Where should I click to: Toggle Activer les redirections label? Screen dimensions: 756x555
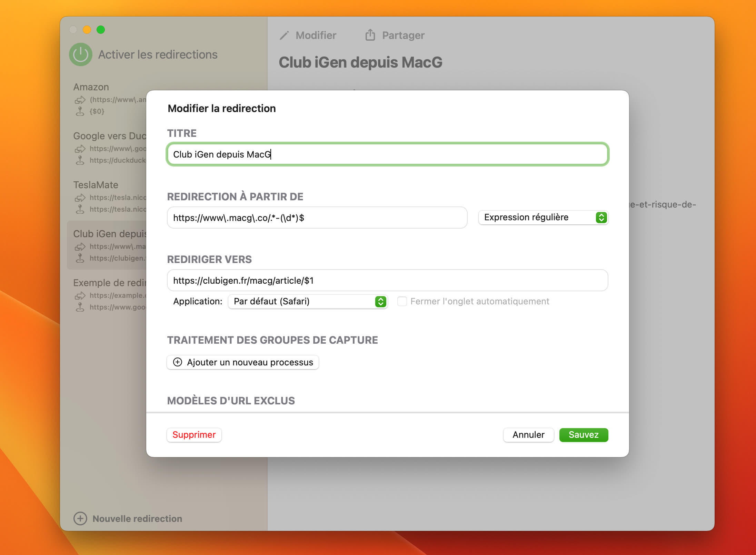click(x=158, y=54)
